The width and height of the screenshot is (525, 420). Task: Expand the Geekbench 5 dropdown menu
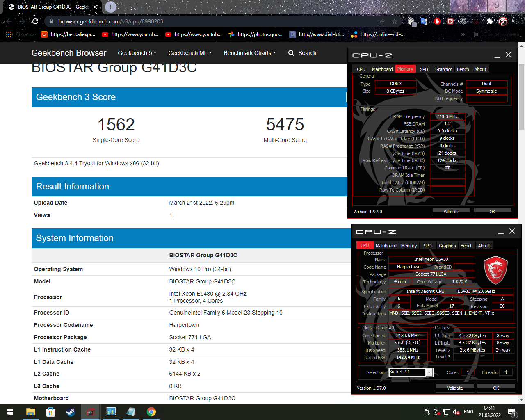tap(137, 53)
